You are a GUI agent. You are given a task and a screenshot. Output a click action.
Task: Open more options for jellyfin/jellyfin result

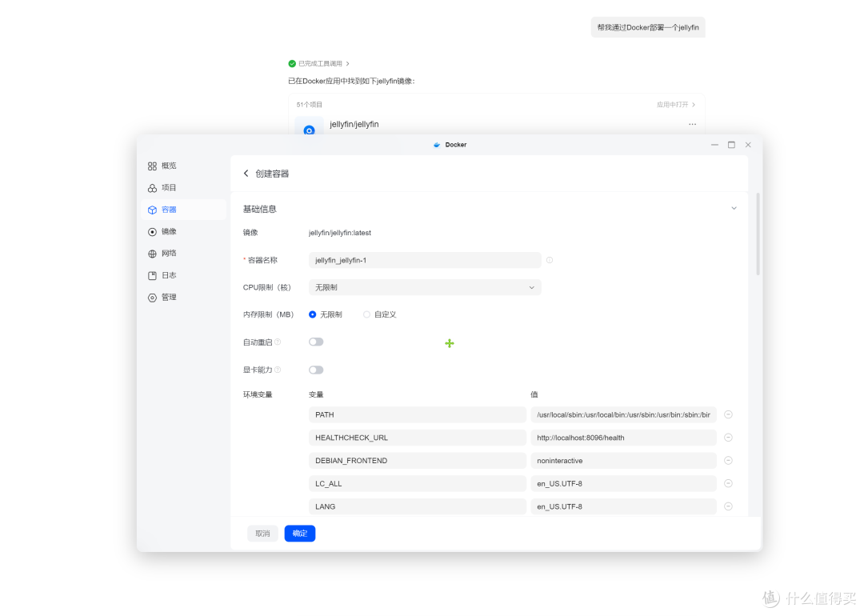pos(692,125)
